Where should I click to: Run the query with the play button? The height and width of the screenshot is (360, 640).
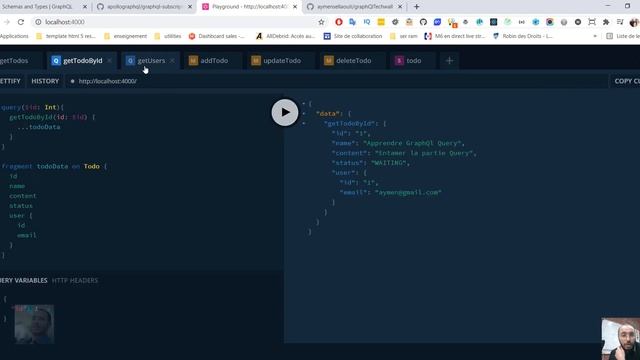click(284, 112)
